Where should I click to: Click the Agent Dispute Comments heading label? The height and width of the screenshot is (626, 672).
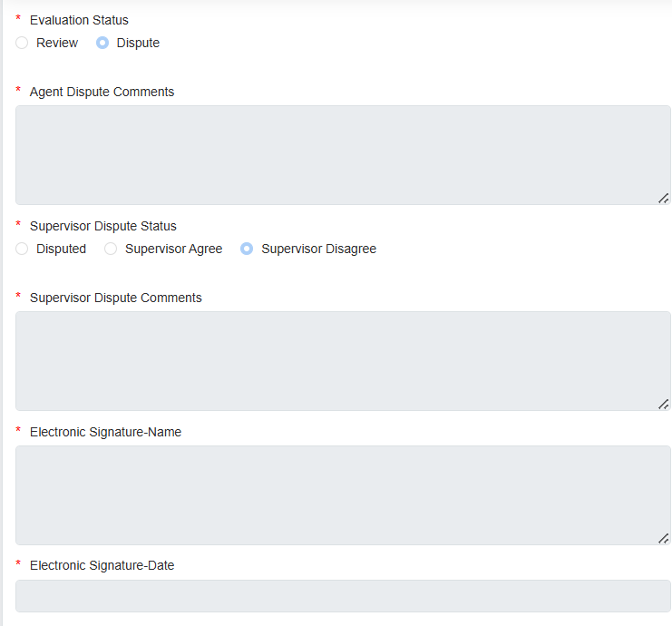[102, 92]
